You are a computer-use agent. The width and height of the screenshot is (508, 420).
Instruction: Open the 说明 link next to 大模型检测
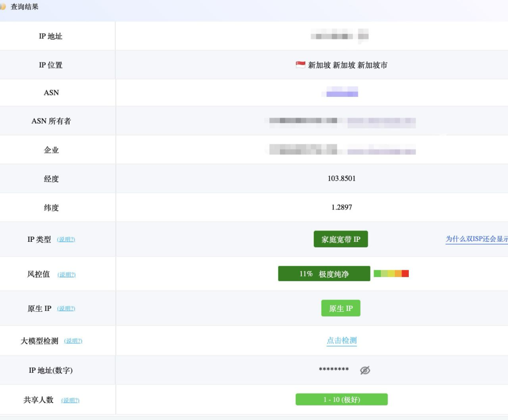[x=73, y=341]
